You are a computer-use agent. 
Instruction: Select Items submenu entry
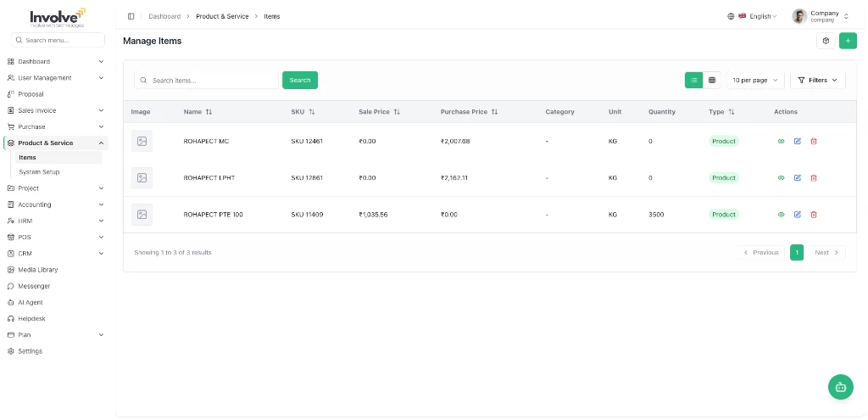click(58, 157)
